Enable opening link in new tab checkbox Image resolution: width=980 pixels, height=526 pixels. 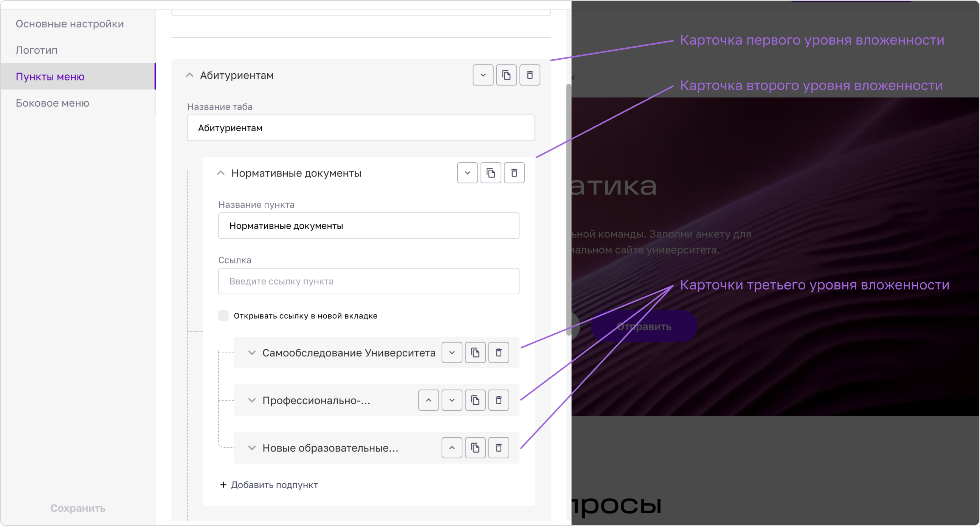(x=223, y=315)
